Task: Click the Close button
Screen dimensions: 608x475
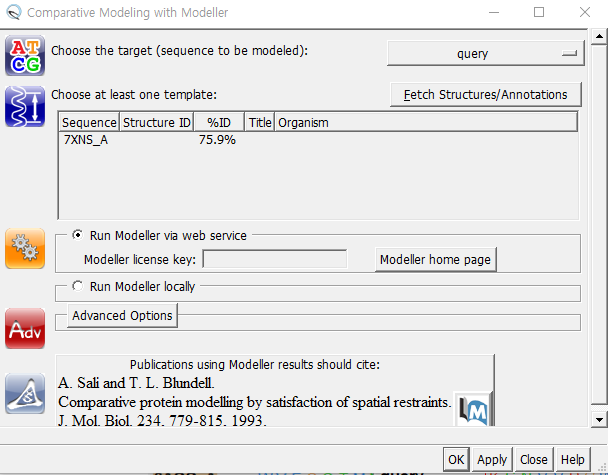Action: tap(534, 459)
